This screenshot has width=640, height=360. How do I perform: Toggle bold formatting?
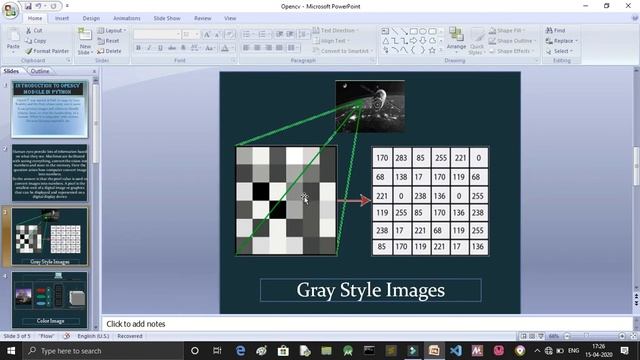coord(138,48)
